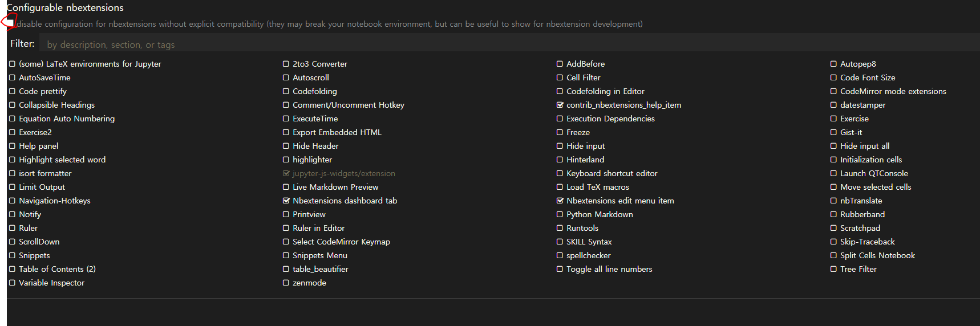Screen dimensions: 980x326
Task: Open the Code prettify extension entry
Action: click(x=43, y=91)
